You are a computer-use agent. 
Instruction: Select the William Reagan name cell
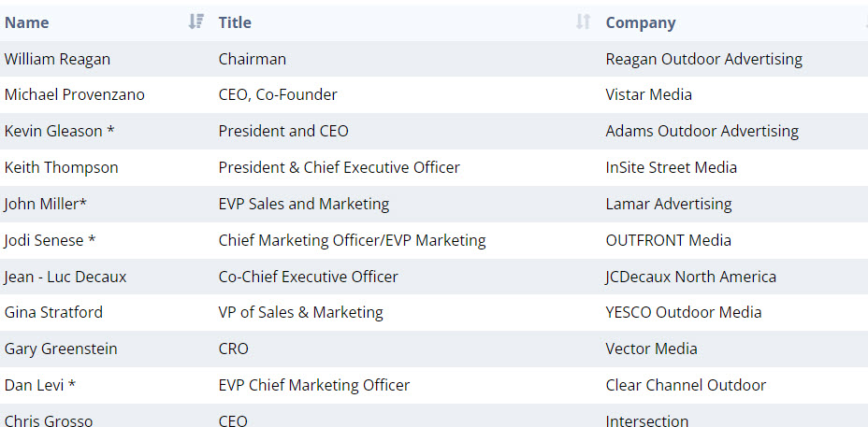(57, 59)
